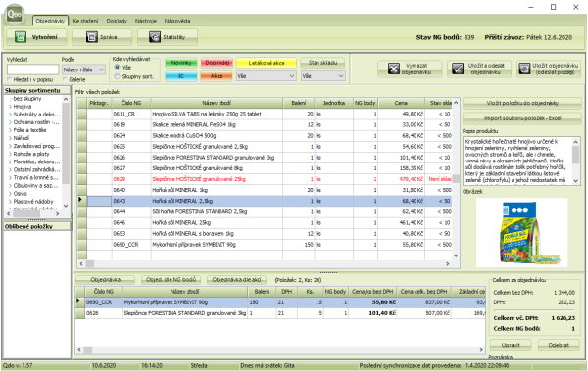Image resolution: width=588 pixels, height=371 pixels.
Task: Click the Správa window icon
Action: coord(91,37)
